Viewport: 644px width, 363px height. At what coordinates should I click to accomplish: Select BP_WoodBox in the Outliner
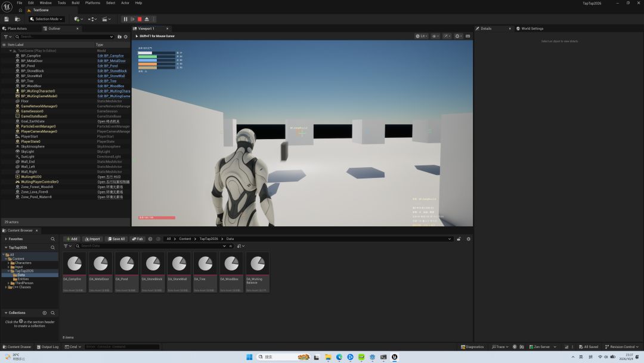[x=31, y=87]
